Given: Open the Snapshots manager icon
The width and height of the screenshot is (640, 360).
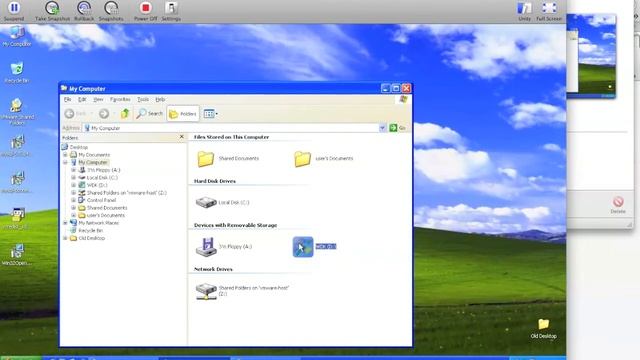Looking at the screenshot, I should [111, 11].
